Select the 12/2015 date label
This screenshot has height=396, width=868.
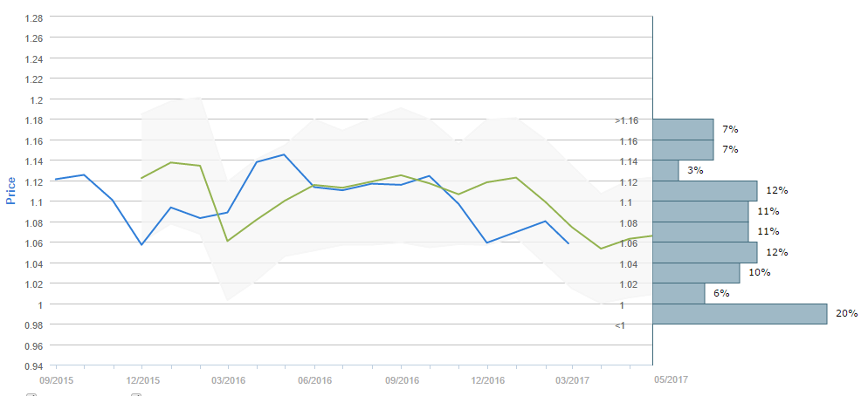point(142,379)
